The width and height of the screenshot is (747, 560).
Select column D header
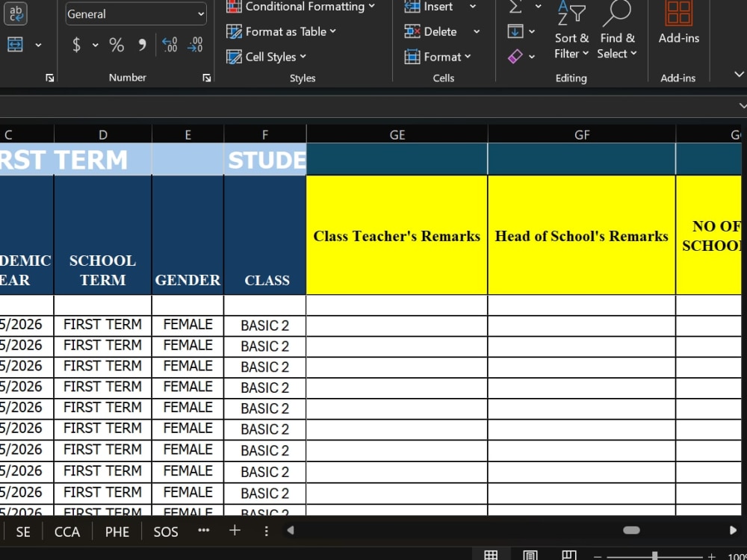pyautogui.click(x=103, y=134)
